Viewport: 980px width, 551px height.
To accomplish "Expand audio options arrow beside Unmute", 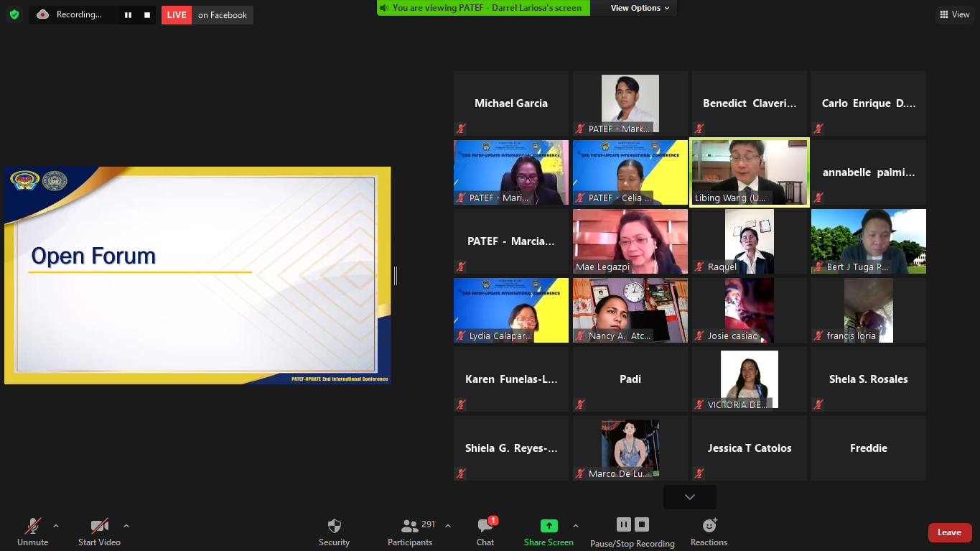I will point(56,526).
